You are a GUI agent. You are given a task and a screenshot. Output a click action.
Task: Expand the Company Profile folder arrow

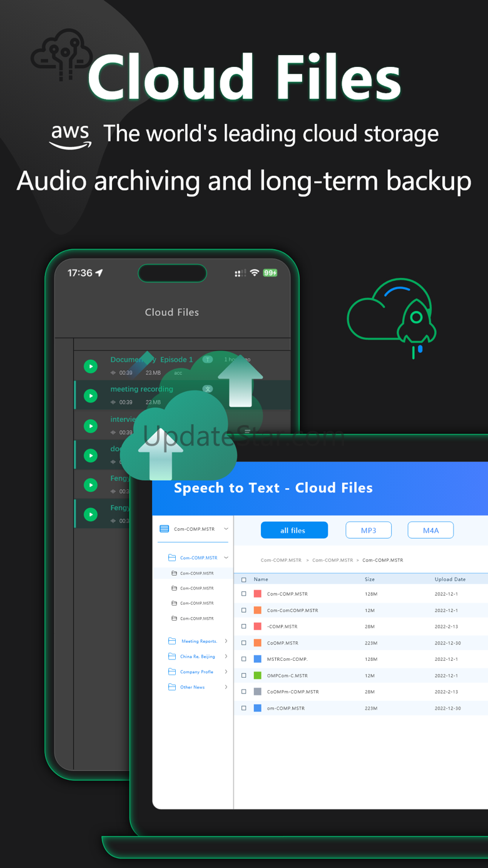[x=226, y=671]
